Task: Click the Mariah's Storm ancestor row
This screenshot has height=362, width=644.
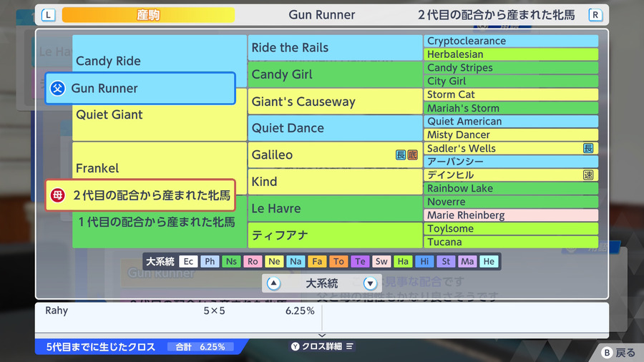Action: (x=511, y=108)
